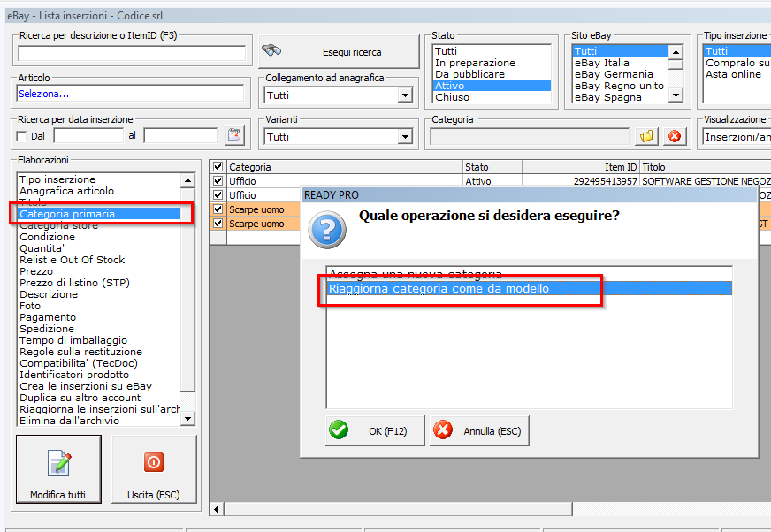Select Tipo inserzione in Elaborazioni list
This screenshot has width=771, height=532.
click(99, 179)
